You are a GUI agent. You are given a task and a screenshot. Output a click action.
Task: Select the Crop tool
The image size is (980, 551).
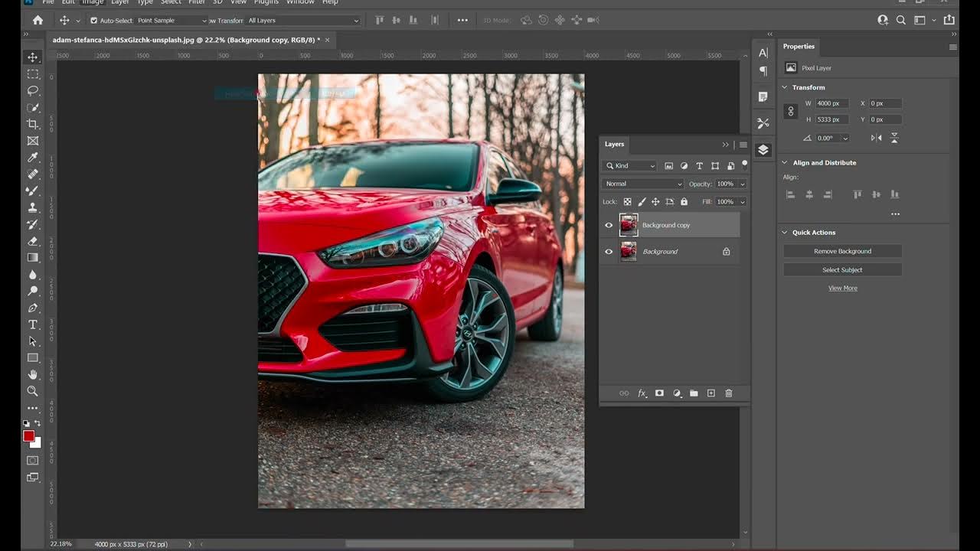click(x=33, y=124)
